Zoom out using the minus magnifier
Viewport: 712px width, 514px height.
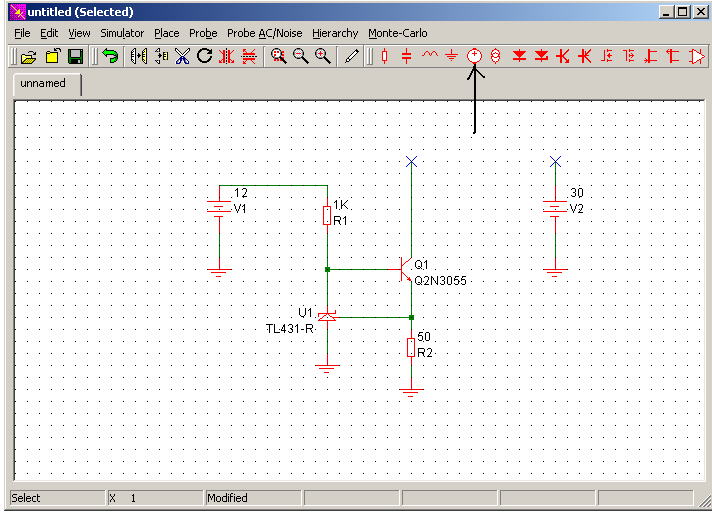[301, 56]
